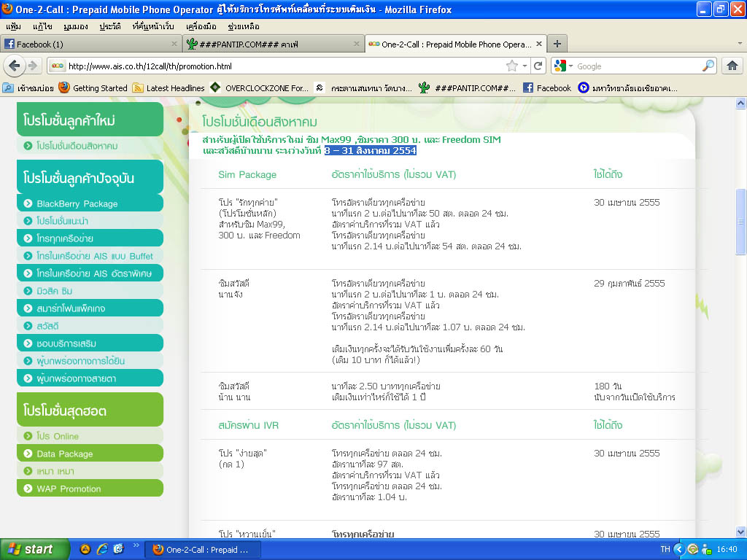Viewport: 747px width, 560px height.
Task: Open the โปรโมชั่นแนะนำ sidebar item
Action: click(x=90, y=221)
